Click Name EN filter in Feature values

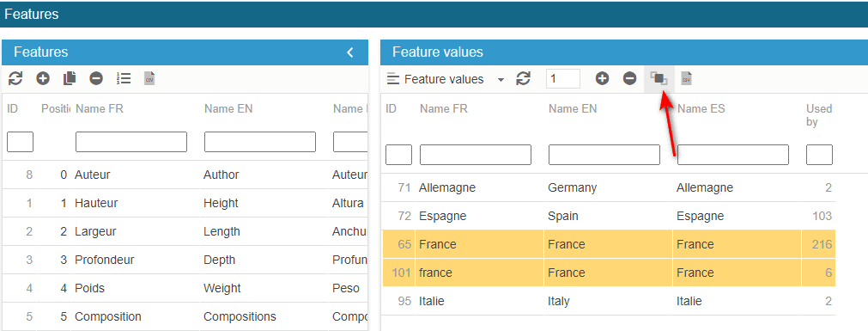[604, 155]
